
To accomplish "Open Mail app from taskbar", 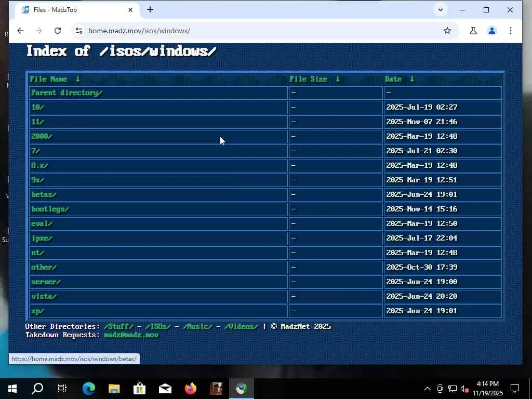I will coord(165,389).
